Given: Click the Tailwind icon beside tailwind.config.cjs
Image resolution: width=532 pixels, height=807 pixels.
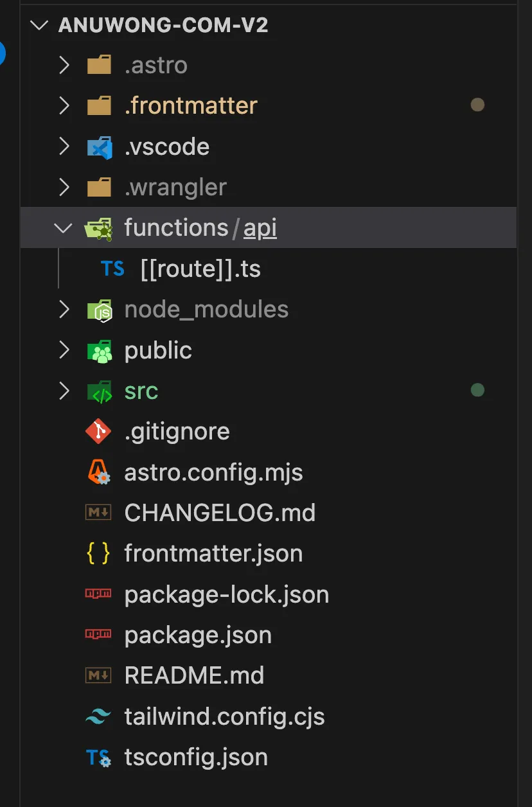Looking at the screenshot, I should pos(98,716).
